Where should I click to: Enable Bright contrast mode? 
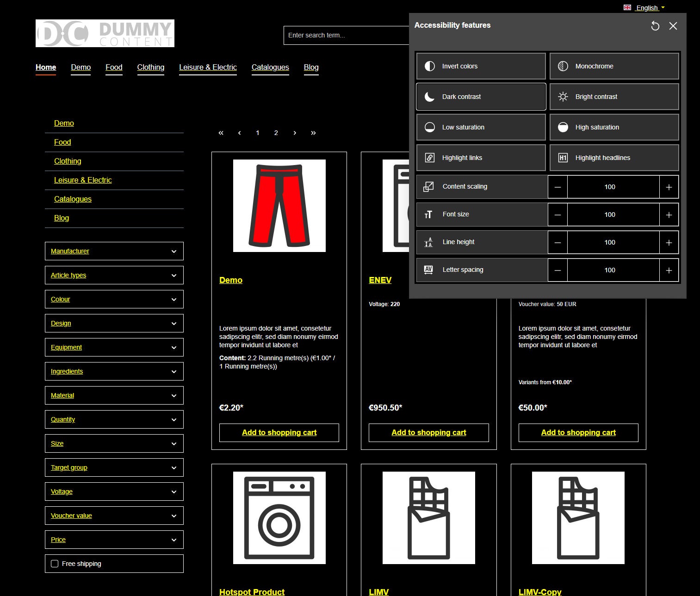614,97
